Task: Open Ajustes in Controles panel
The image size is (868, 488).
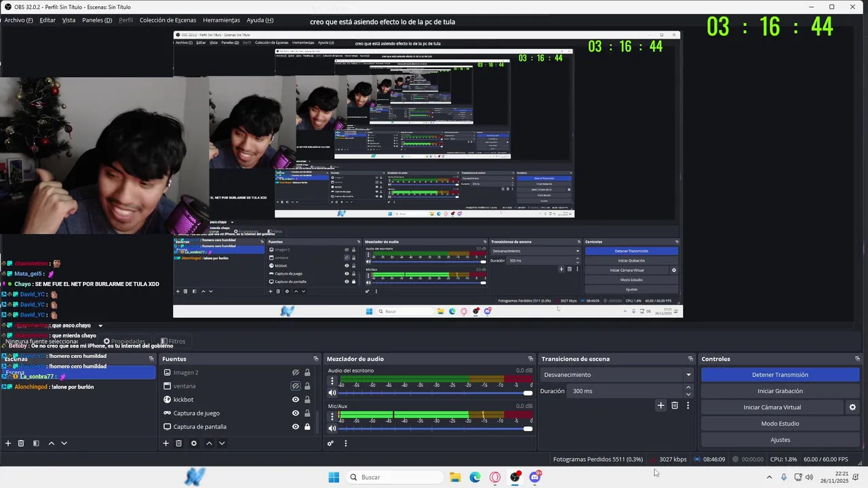Action: [780, 440]
